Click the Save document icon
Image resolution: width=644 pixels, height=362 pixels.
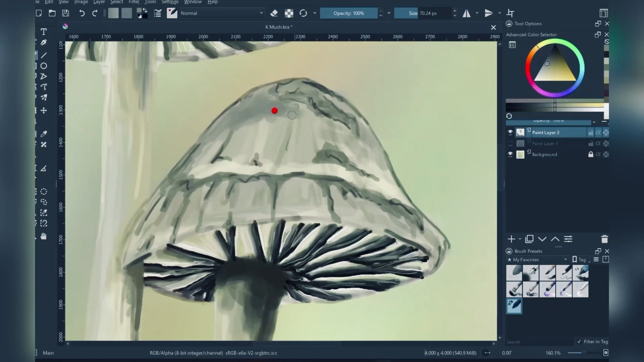[66, 13]
